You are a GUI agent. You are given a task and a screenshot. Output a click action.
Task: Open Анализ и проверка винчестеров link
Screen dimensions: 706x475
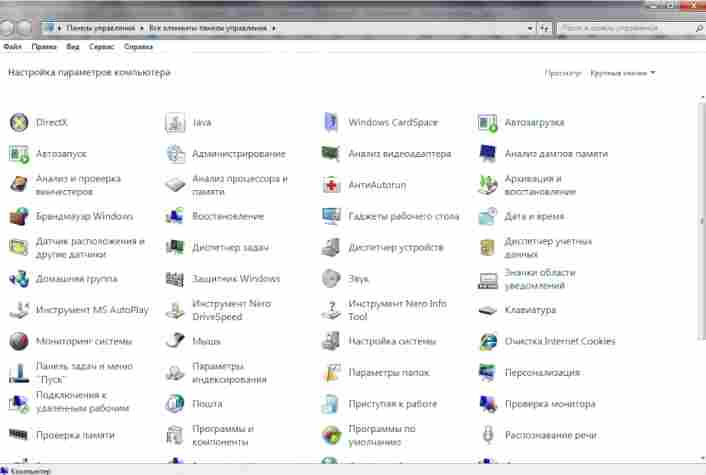point(78,185)
